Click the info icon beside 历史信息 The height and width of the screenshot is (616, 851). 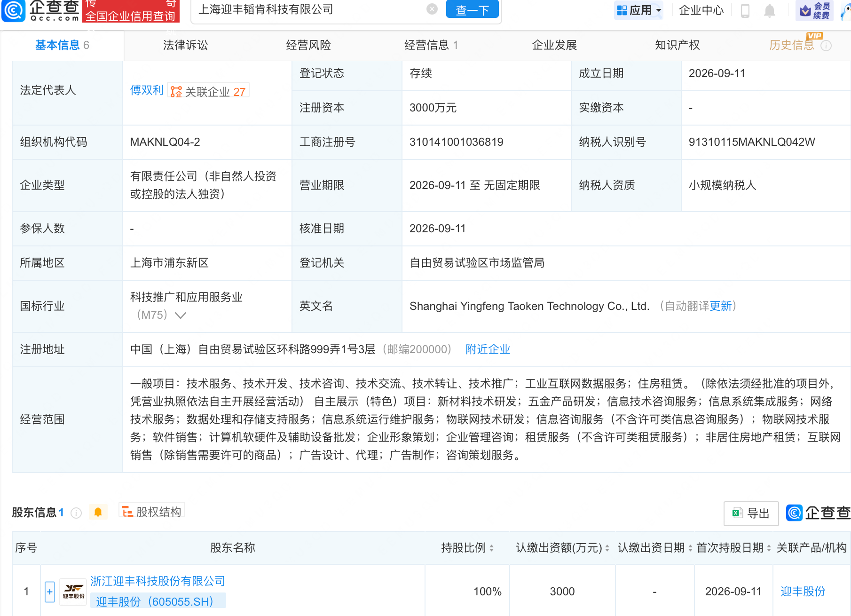[x=826, y=46]
